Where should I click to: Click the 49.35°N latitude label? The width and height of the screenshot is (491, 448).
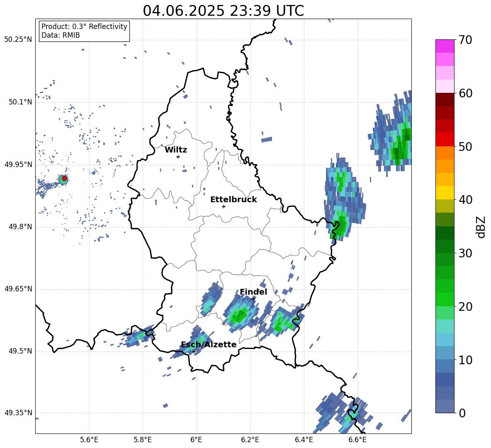tap(18, 413)
